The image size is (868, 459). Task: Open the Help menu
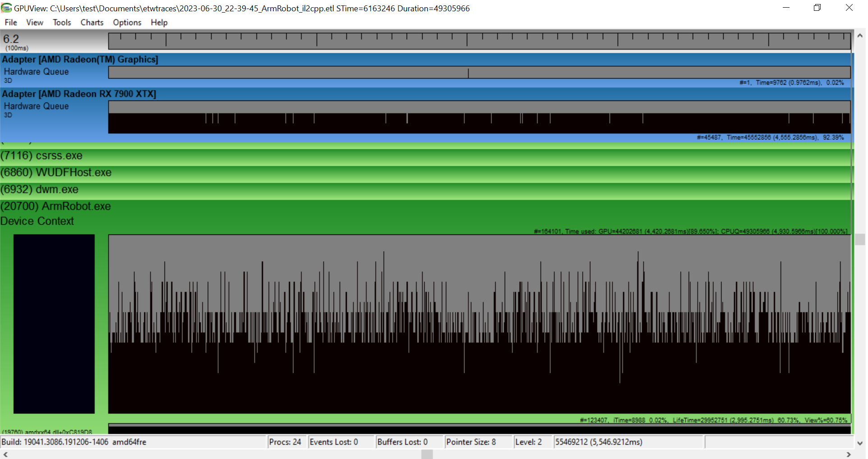159,23
